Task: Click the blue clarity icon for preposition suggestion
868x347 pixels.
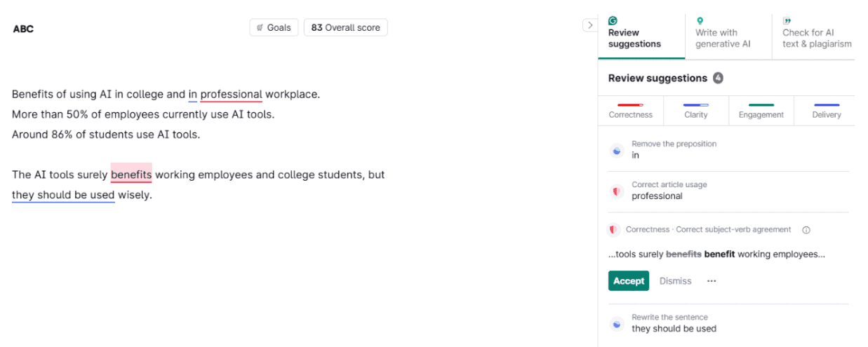Action: coord(616,150)
